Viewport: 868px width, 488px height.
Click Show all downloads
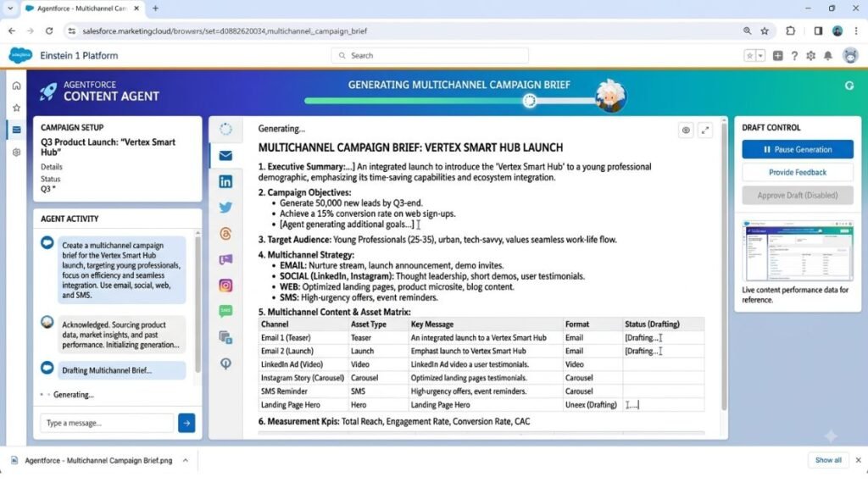[x=828, y=460]
